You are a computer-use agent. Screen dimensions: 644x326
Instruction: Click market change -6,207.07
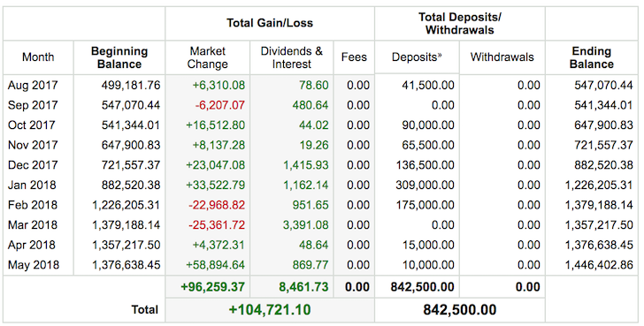click(220, 105)
